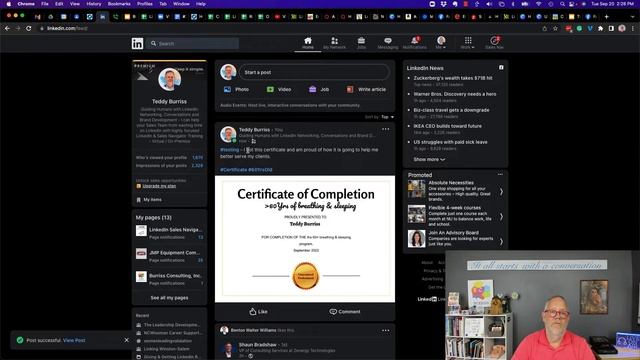Read Biz-class travel gets a downgrade
The height and width of the screenshot is (360, 640).
(451, 110)
